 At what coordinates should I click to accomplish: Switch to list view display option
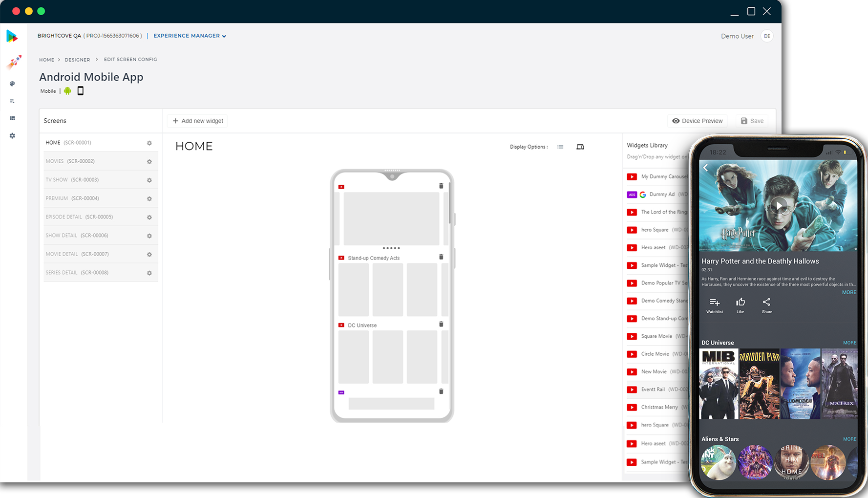coord(560,147)
